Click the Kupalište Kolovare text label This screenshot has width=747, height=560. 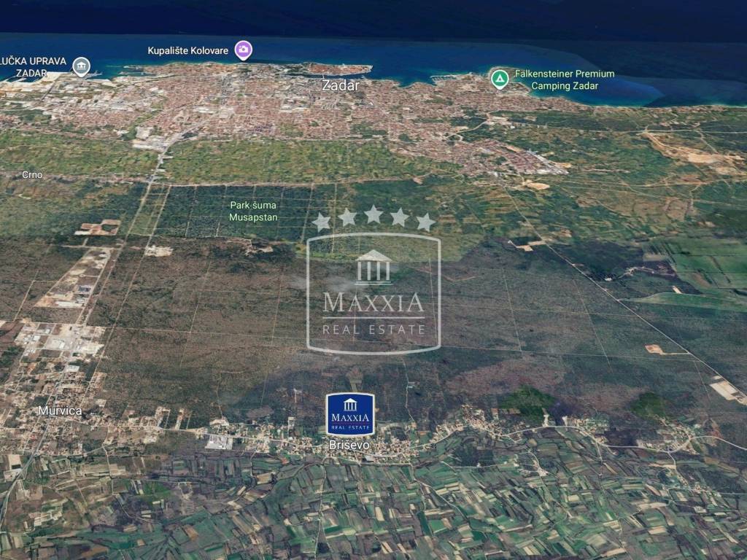tap(187, 50)
